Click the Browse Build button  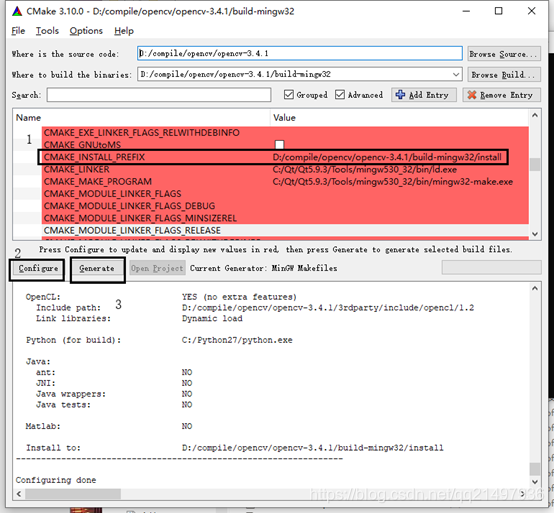click(x=504, y=75)
